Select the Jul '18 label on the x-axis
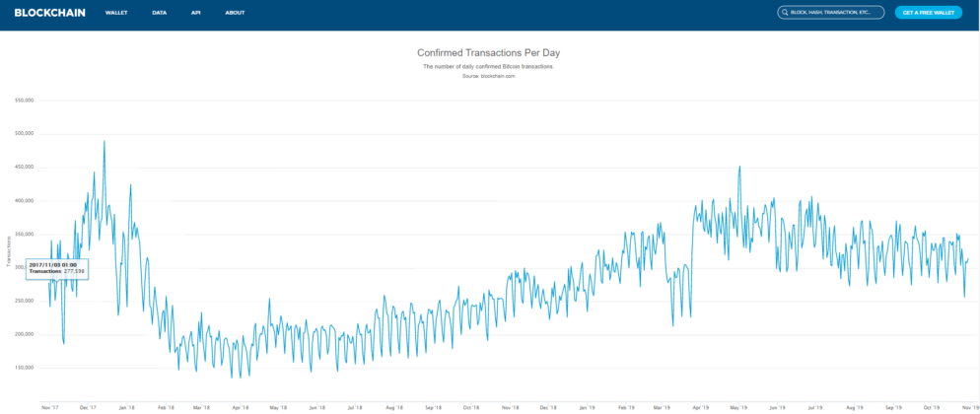 pos(355,406)
